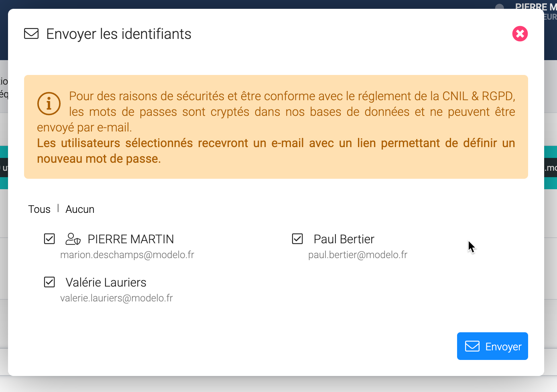
Task: Open the PIERRE M profile in the header
Action: click(x=535, y=7)
